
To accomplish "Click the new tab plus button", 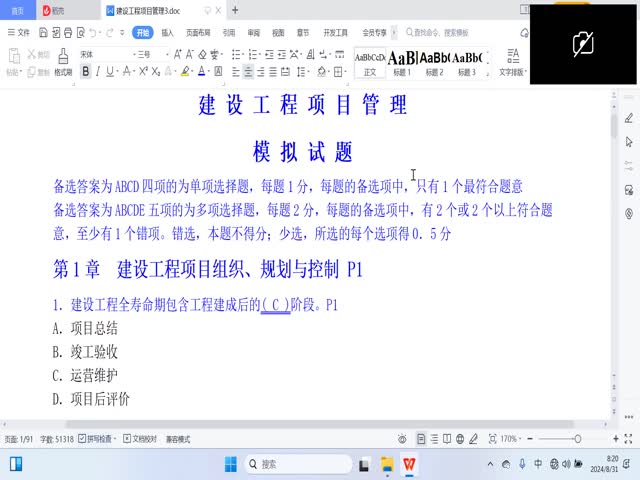I will [235, 11].
